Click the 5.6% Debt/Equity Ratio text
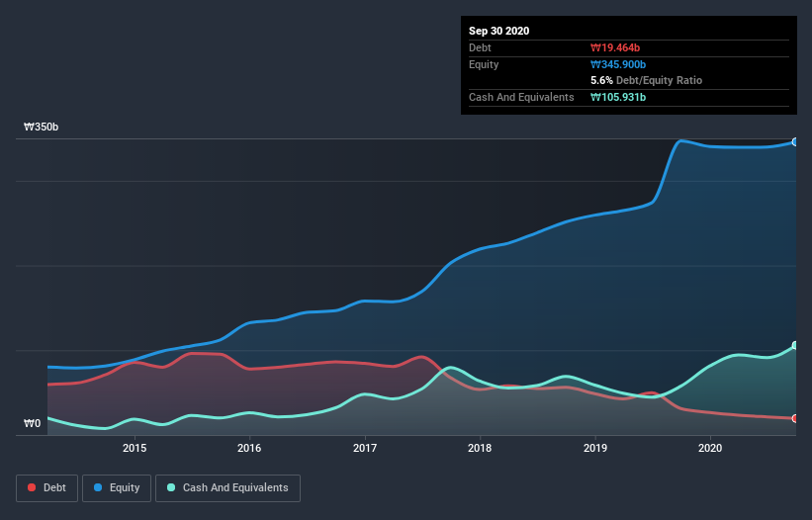The width and height of the screenshot is (812, 520). coord(646,80)
